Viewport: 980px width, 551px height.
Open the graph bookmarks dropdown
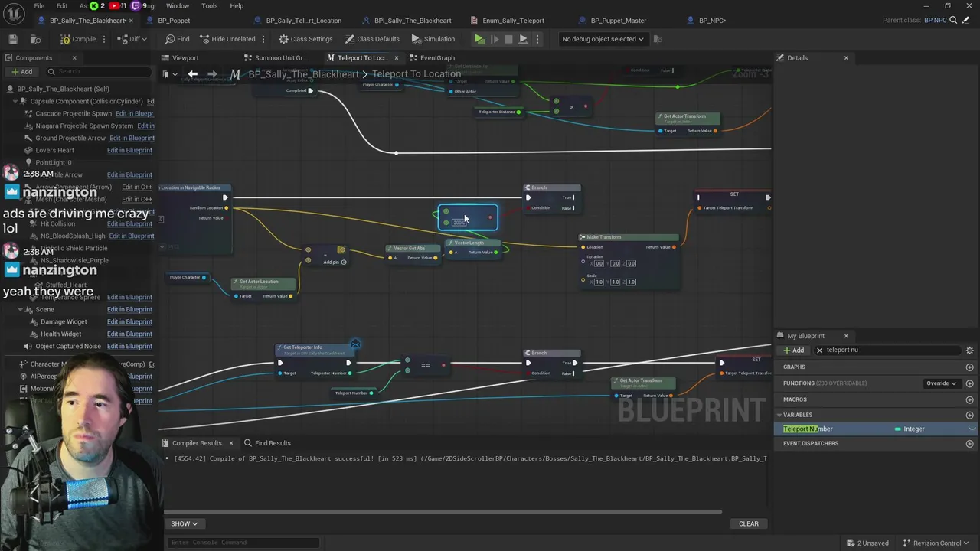168,74
